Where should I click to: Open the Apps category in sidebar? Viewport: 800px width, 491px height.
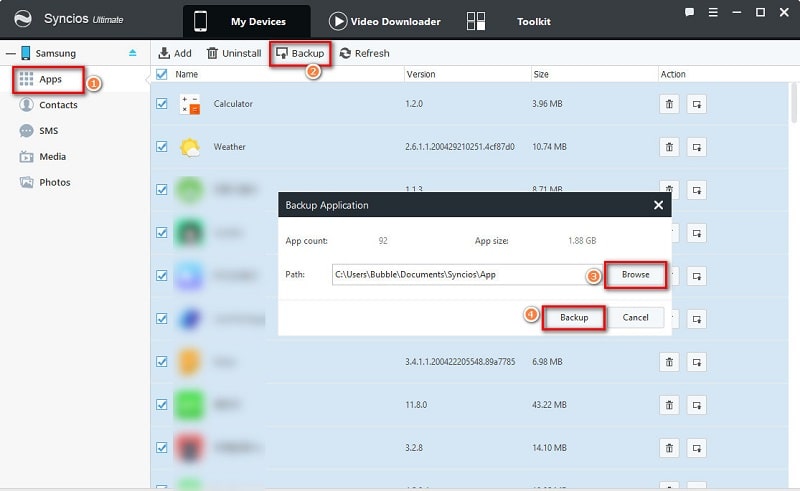click(49, 79)
